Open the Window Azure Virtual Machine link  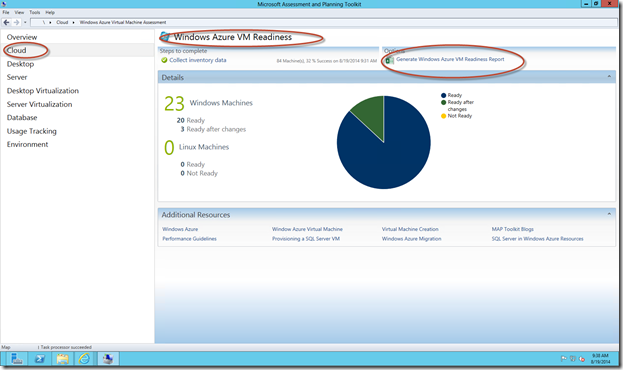307,229
